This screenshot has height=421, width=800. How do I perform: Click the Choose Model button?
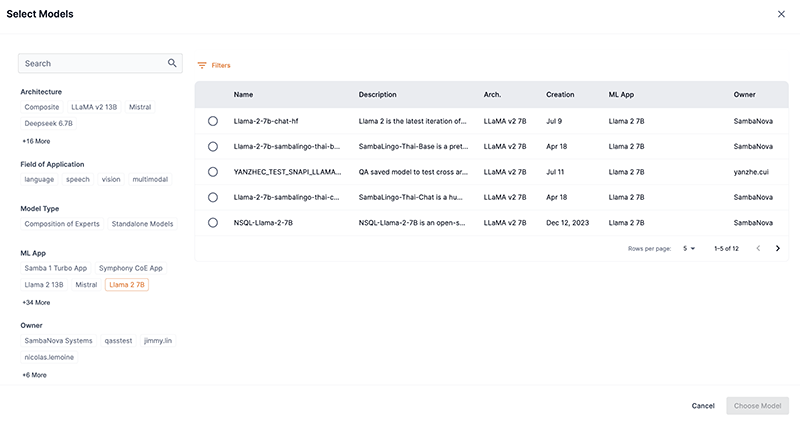[757, 406]
